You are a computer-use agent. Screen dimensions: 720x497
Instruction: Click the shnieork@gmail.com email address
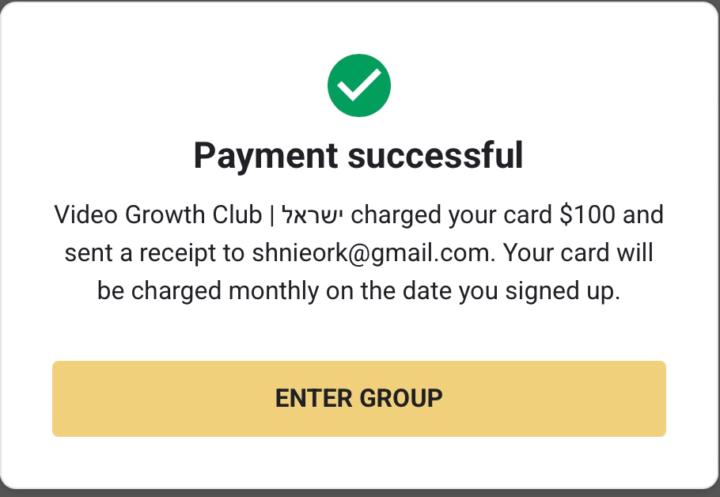coord(371,254)
